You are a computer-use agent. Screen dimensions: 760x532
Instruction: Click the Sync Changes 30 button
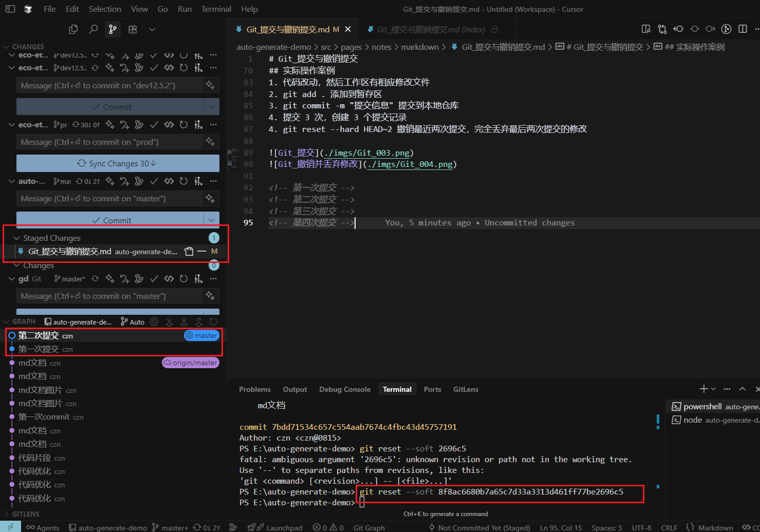(x=117, y=163)
